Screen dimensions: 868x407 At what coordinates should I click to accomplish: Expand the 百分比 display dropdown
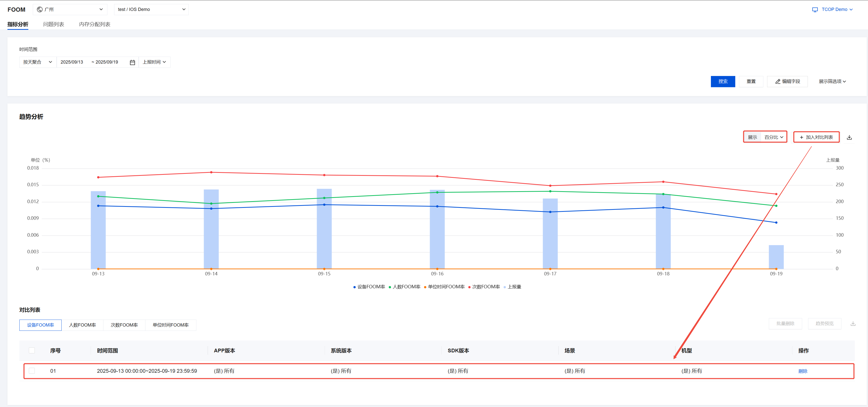[x=774, y=137]
